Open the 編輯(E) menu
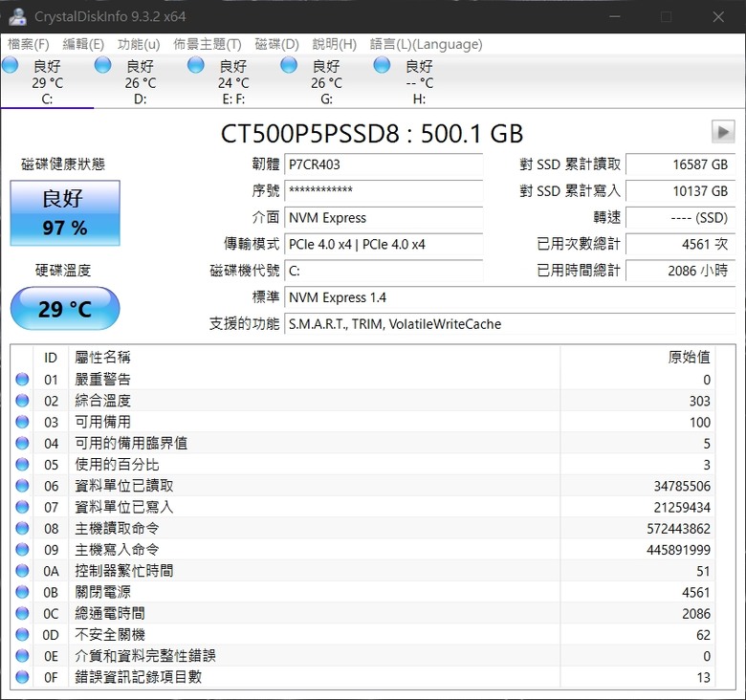746x700 pixels. click(83, 44)
